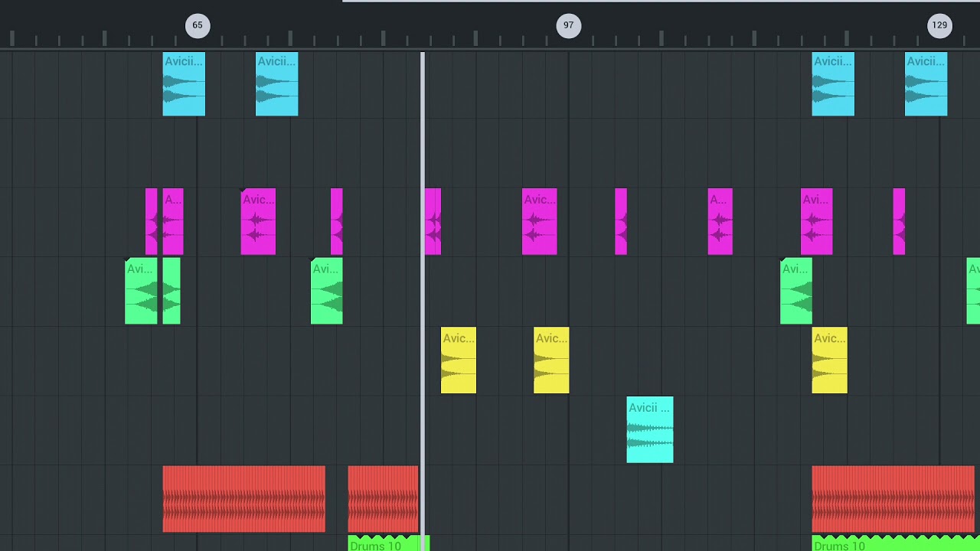Select the yellow 'Avic...' clip under marker 97
Image resolution: width=980 pixels, height=551 pixels.
[x=551, y=360]
